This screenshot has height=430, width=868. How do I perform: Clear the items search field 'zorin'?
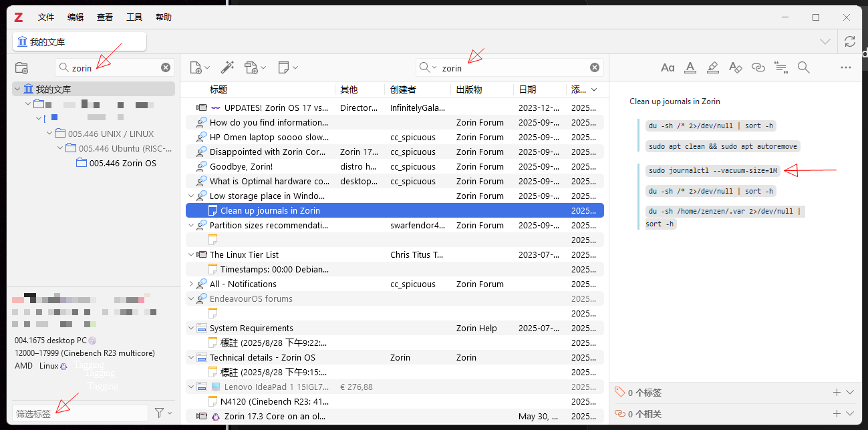(x=594, y=67)
